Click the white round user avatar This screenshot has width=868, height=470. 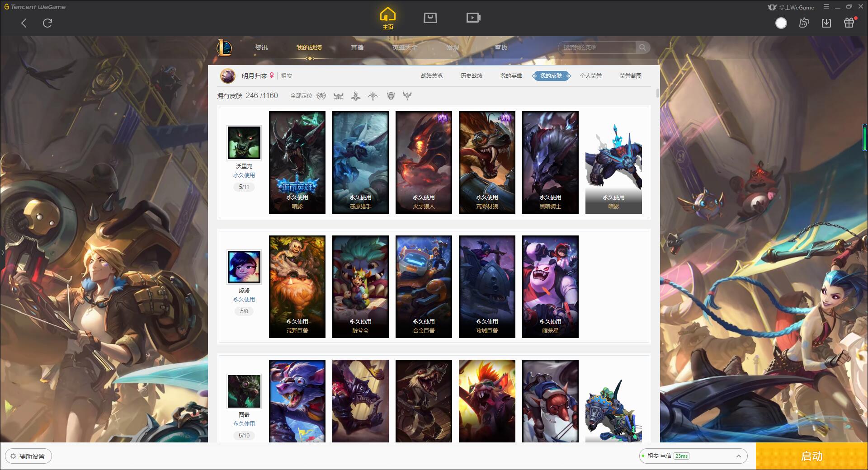(781, 23)
